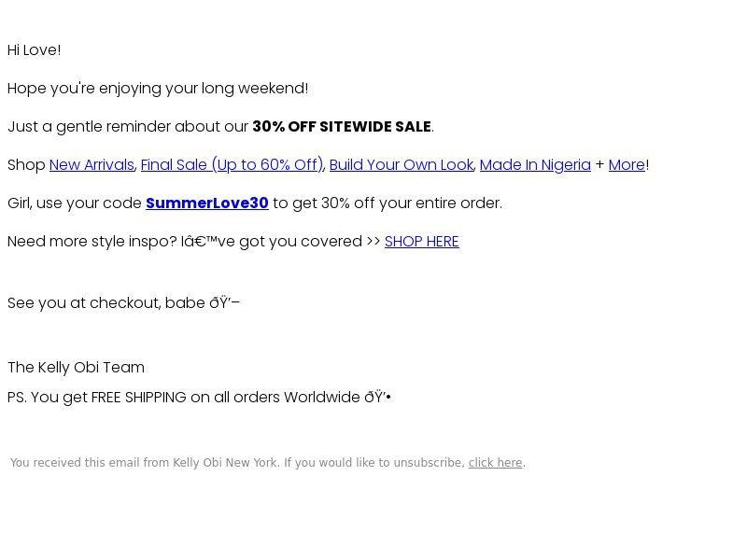
Task: Click 'The Kelly Obi Team' signature
Action: [x=76, y=368]
